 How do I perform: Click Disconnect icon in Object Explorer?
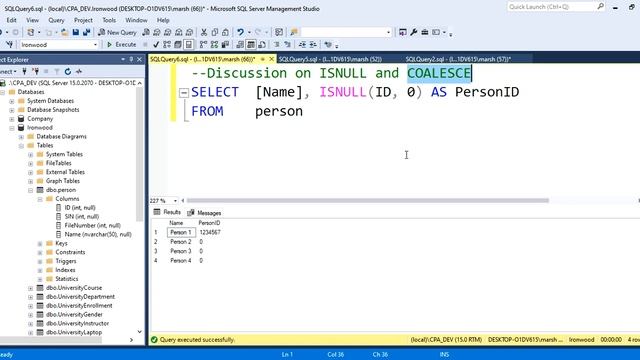coord(36,71)
